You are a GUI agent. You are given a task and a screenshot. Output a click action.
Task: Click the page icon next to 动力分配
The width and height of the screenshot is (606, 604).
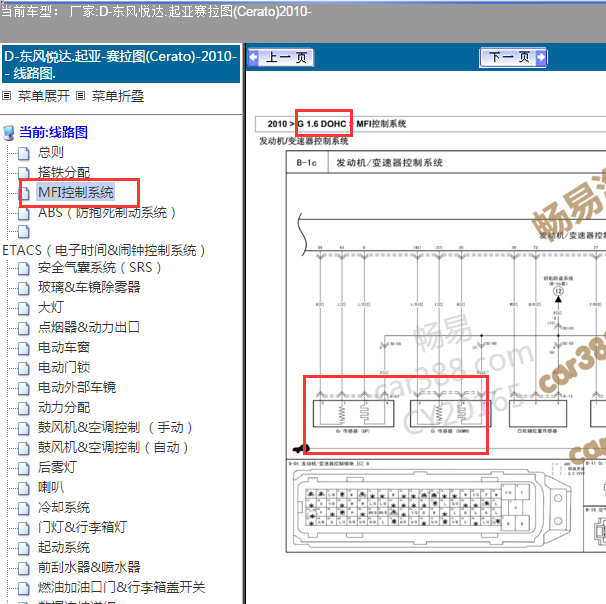(24, 408)
